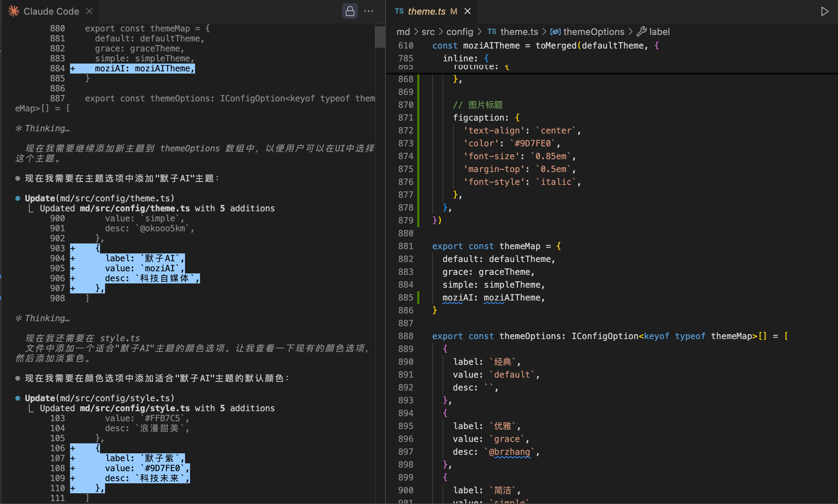The height and width of the screenshot is (504, 838).
Task: Click the Claude Code starburst logo icon
Action: tap(14, 11)
